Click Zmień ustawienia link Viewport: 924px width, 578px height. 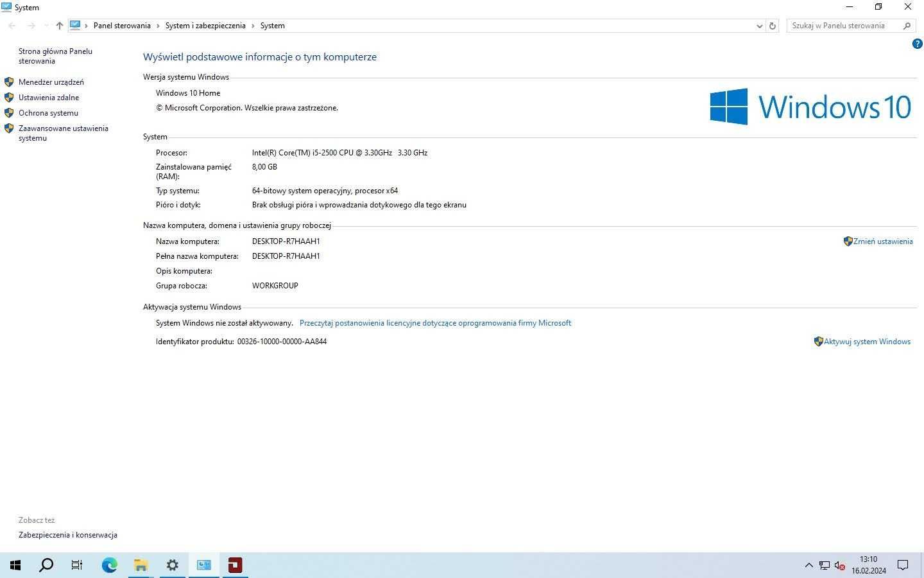click(883, 241)
